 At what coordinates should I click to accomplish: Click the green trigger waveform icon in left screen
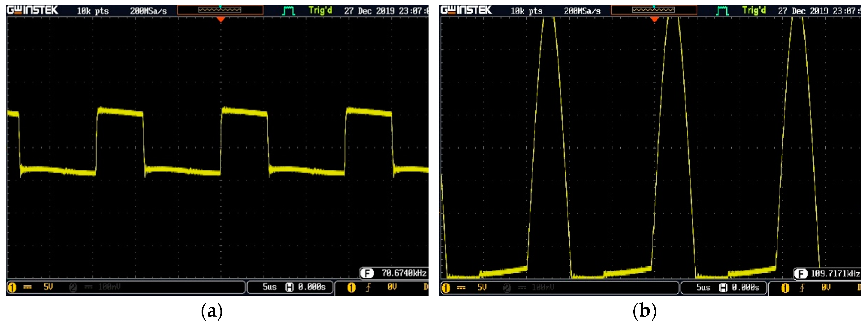(x=288, y=11)
